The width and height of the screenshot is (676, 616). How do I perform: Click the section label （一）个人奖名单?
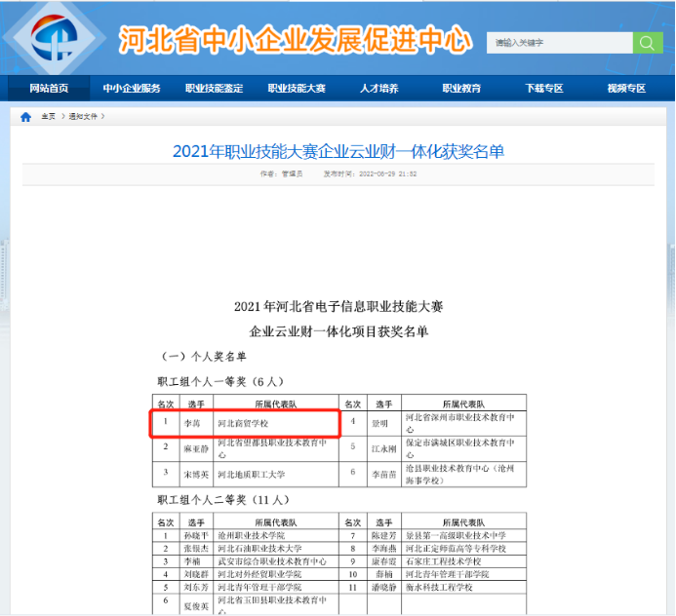pyautogui.click(x=202, y=356)
